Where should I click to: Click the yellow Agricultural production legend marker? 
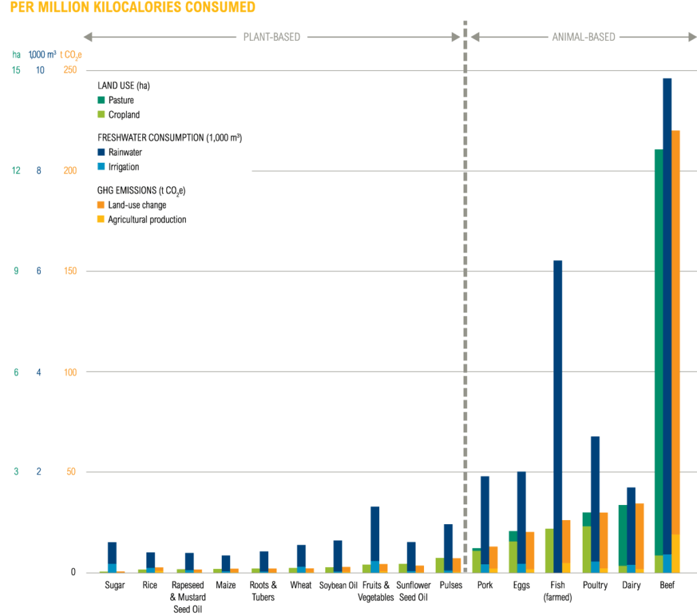tap(101, 220)
